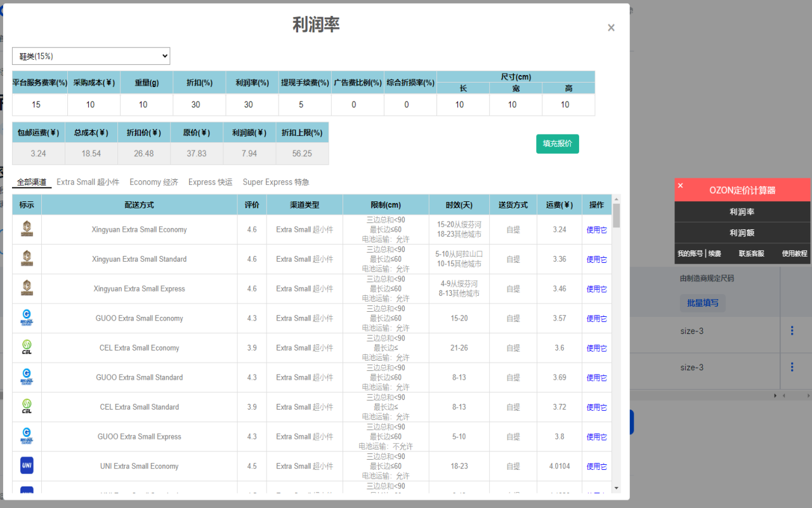Click the Xingyuan Extra Small Economy carrier logo

27,229
